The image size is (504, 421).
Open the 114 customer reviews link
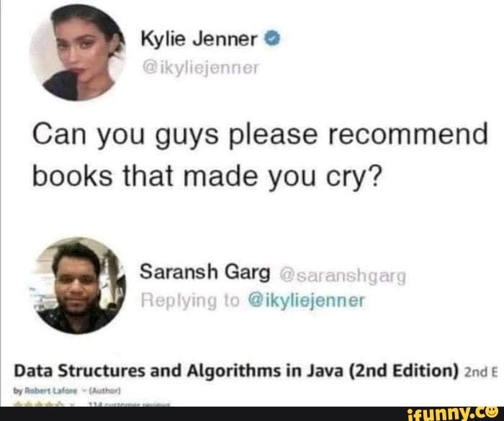tap(129, 404)
